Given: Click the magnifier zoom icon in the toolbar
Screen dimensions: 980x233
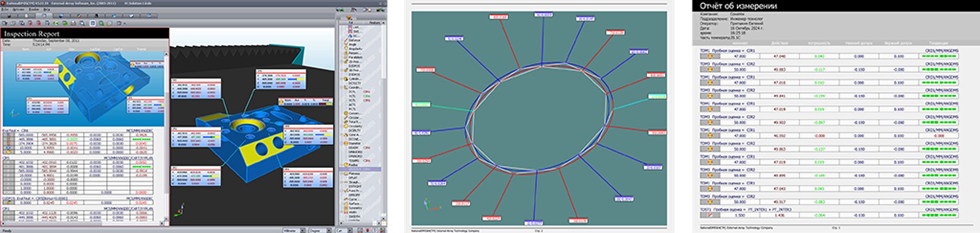Looking at the screenshot, I should pyautogui.click(x=82, y=23).
